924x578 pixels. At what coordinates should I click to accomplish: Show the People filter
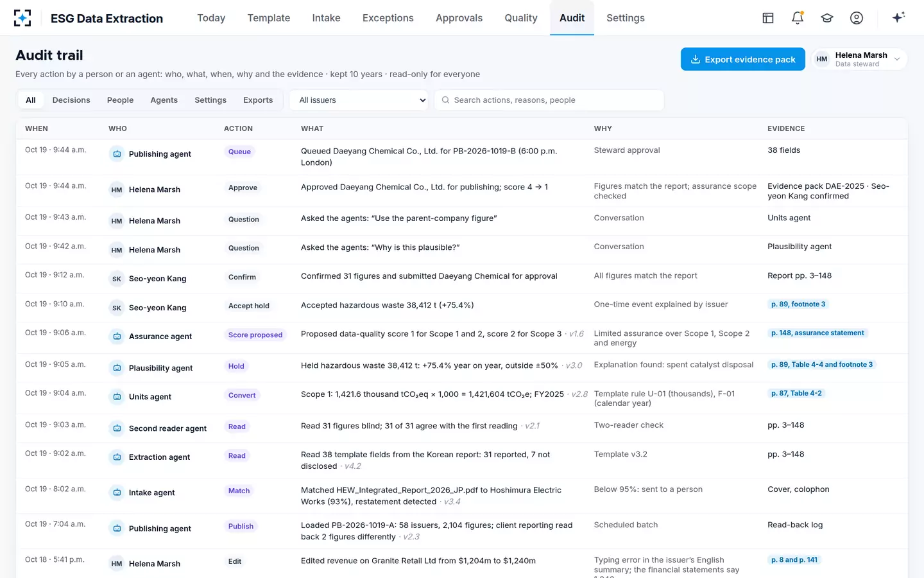coord(120,100)
